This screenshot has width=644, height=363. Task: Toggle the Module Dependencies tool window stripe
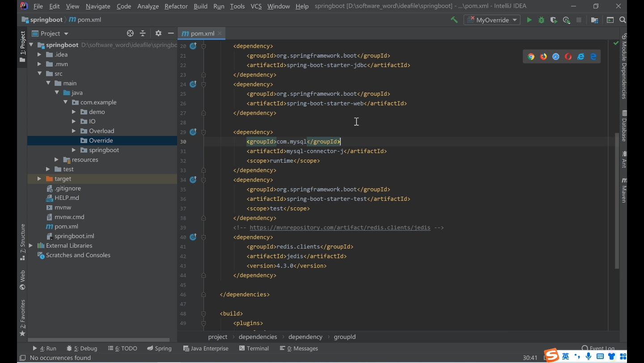pyautogui.click(x=624, y=66)
